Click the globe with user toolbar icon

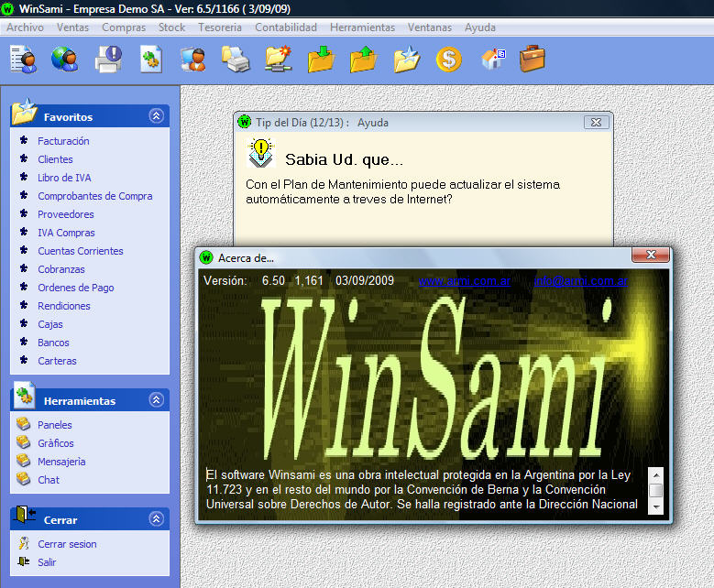(x=64, y=60)
